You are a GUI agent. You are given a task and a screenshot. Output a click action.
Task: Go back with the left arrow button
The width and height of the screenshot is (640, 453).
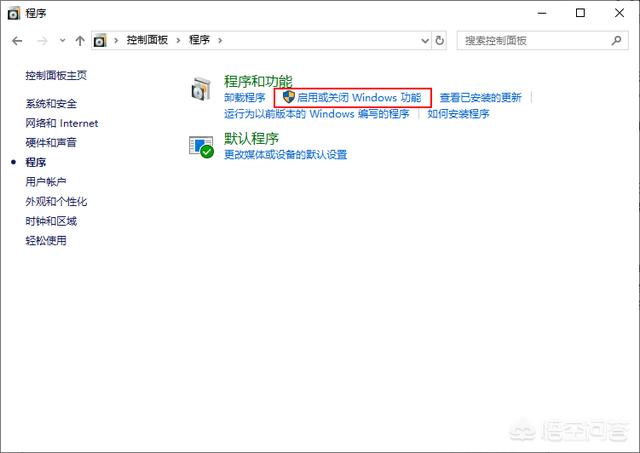pyautogui.click(x=17, y=41)
